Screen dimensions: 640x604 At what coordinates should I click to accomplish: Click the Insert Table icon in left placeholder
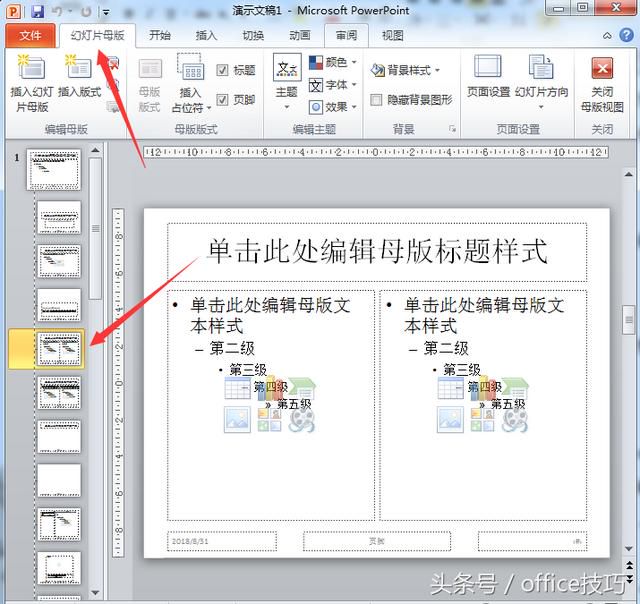tap(238, 388)
